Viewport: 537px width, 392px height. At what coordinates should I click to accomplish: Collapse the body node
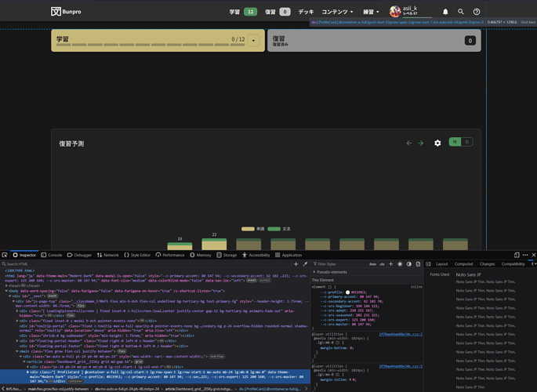tap(6, 291)
